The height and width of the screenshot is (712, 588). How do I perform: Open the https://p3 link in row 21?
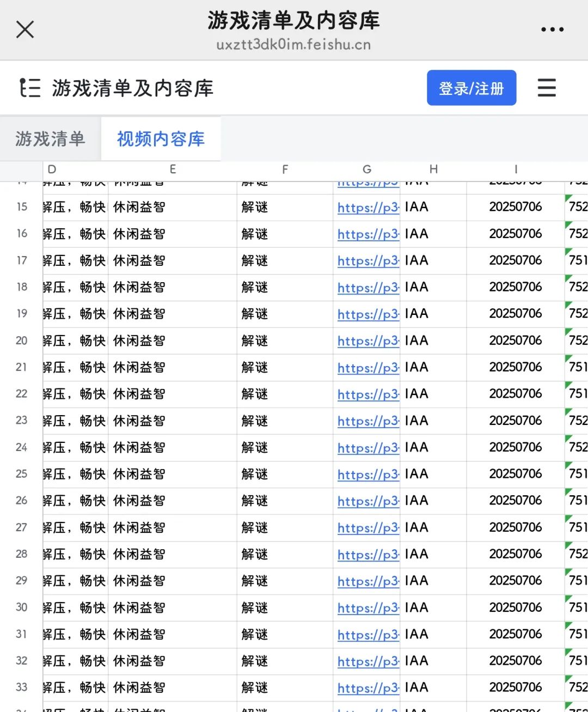(369, 368)
